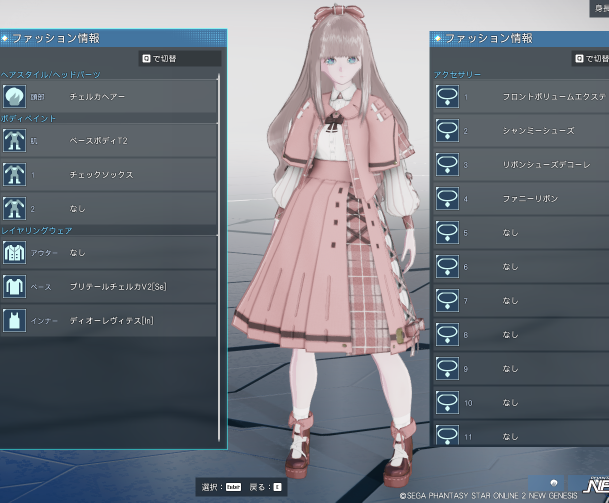Click accessory slot 5 icon
The width and height of the screenshot is (609, 503).
coord(447,232)
